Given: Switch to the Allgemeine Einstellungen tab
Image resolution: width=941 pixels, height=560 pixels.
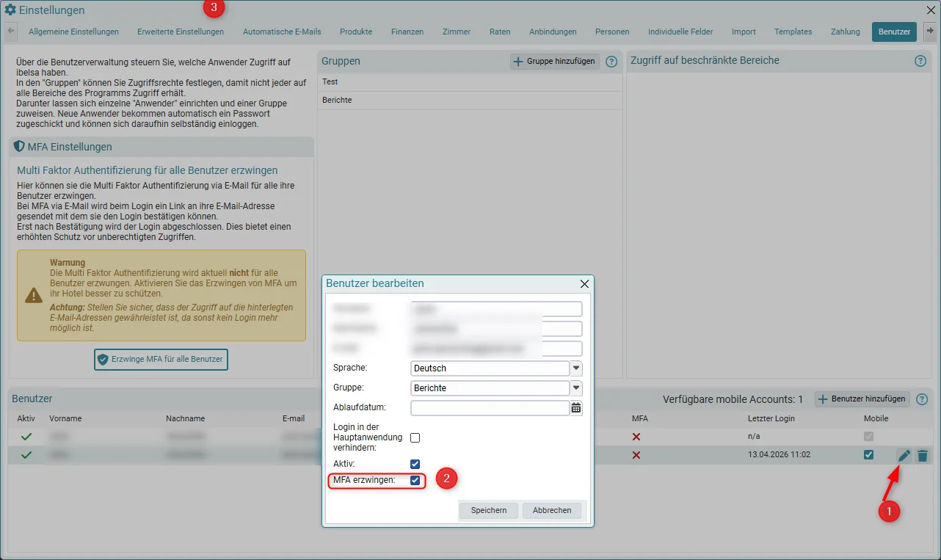Looking at the screenshot, I should point(73,32).
